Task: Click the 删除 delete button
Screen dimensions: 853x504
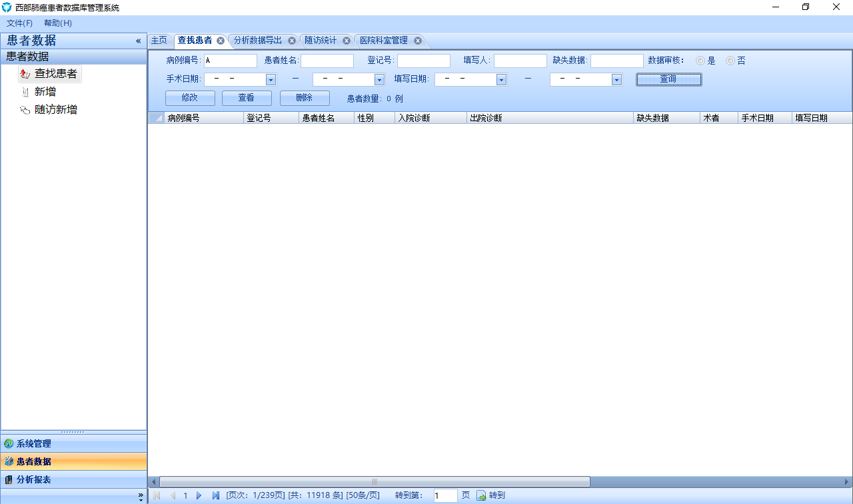Action: 305,98
